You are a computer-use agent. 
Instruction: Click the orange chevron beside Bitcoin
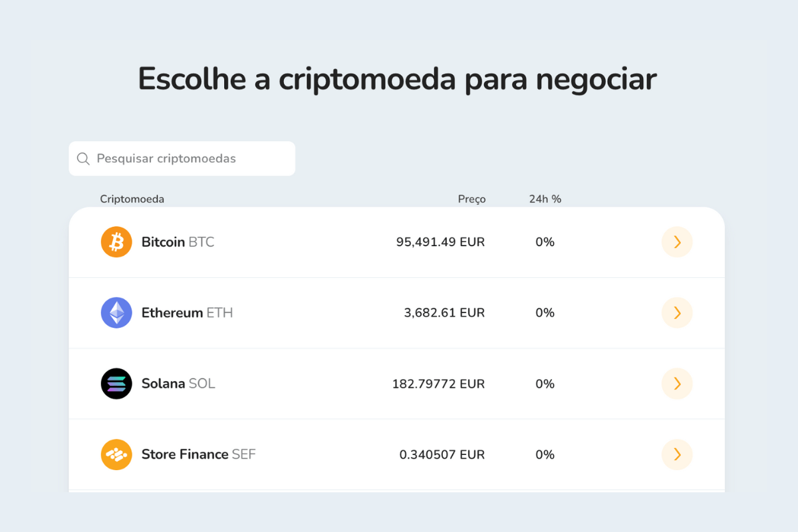point(677,241)
